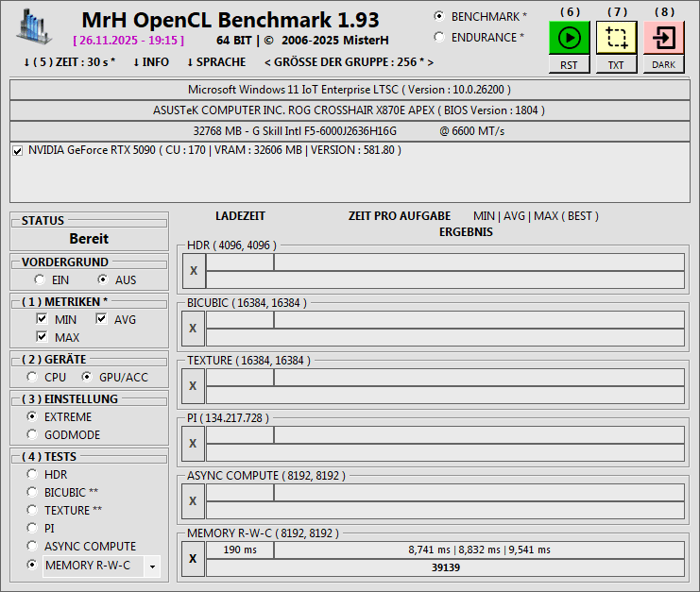700x592 pixels.
Task: Select the HDR test
Action: (x=32, y=474)
